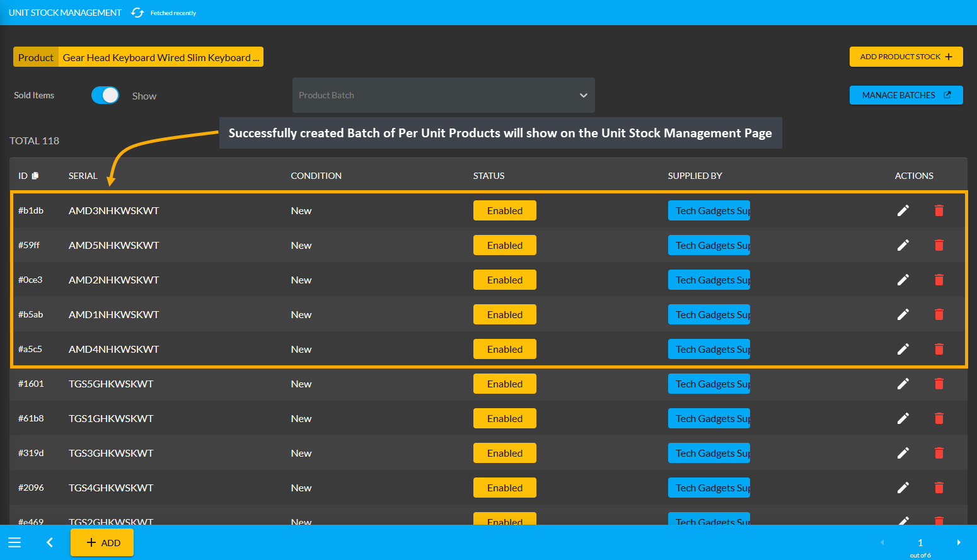
Task: Copy IDs using the icon beside ID header
Action: coord(35,176)
